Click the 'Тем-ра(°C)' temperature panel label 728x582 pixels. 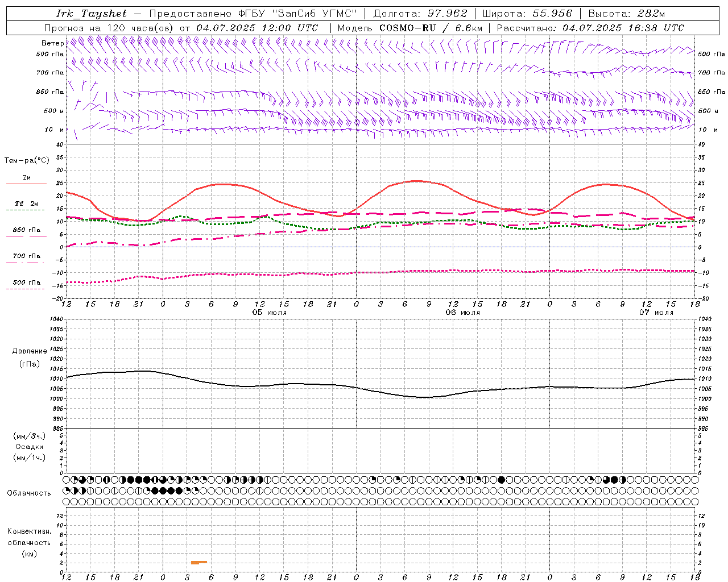coord(27,161)
